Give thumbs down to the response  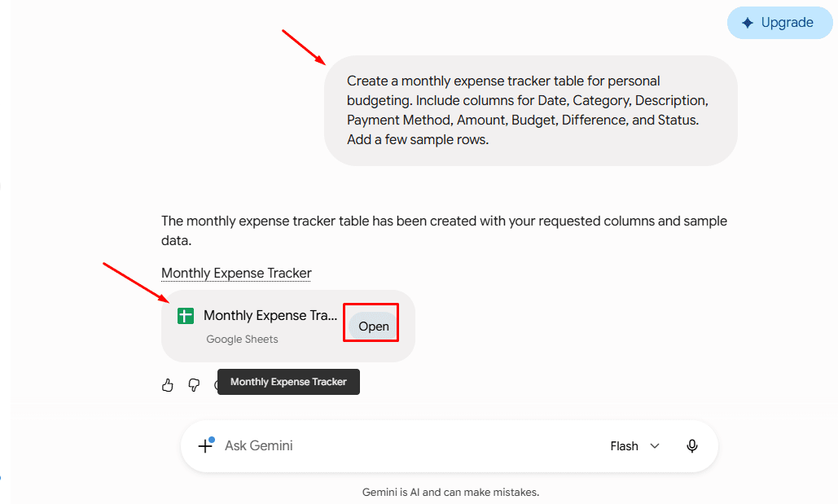(x=194, y=385)
